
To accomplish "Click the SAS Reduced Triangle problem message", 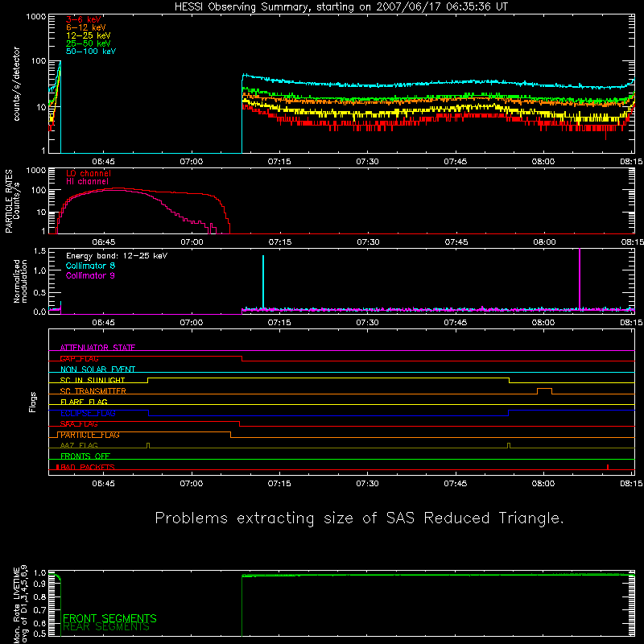I will point(359,518).
